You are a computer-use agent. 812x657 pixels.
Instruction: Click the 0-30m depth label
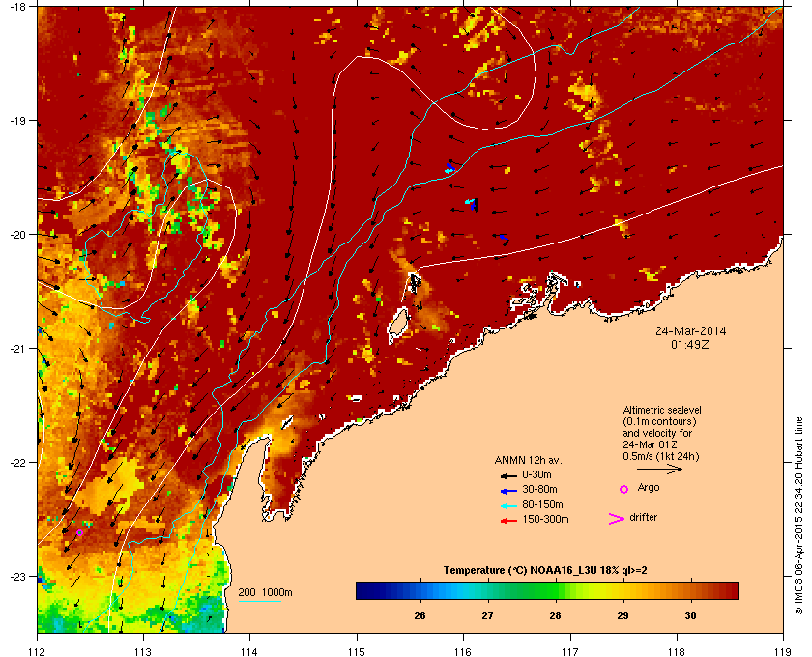[536, 474]
